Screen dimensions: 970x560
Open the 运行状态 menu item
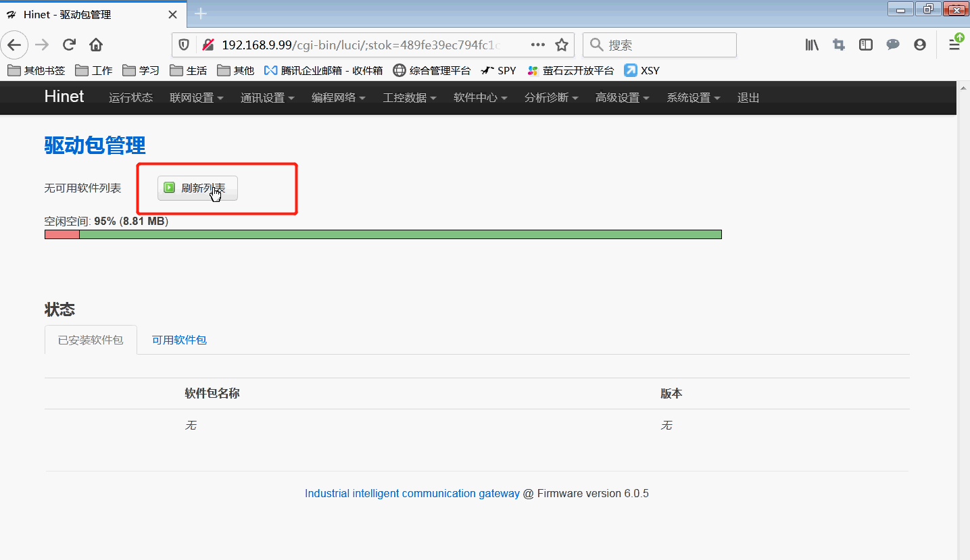coord(130,98)
